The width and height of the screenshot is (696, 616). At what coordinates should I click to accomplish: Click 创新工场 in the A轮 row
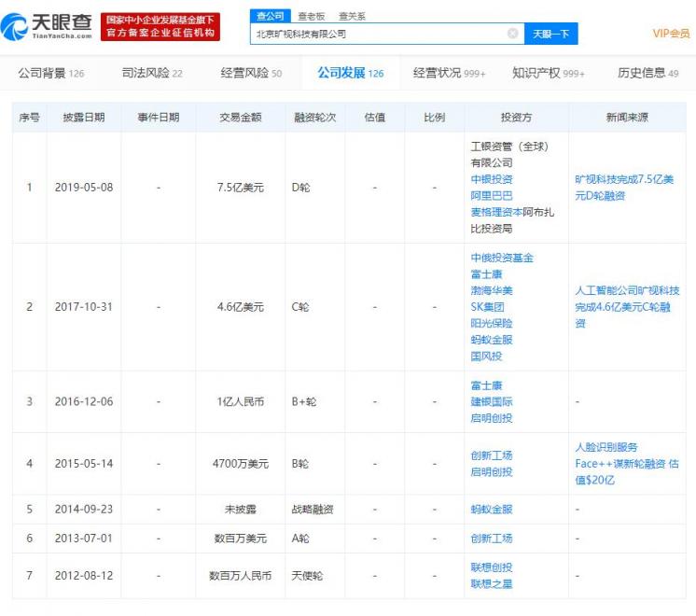click(x=492, y=539)
